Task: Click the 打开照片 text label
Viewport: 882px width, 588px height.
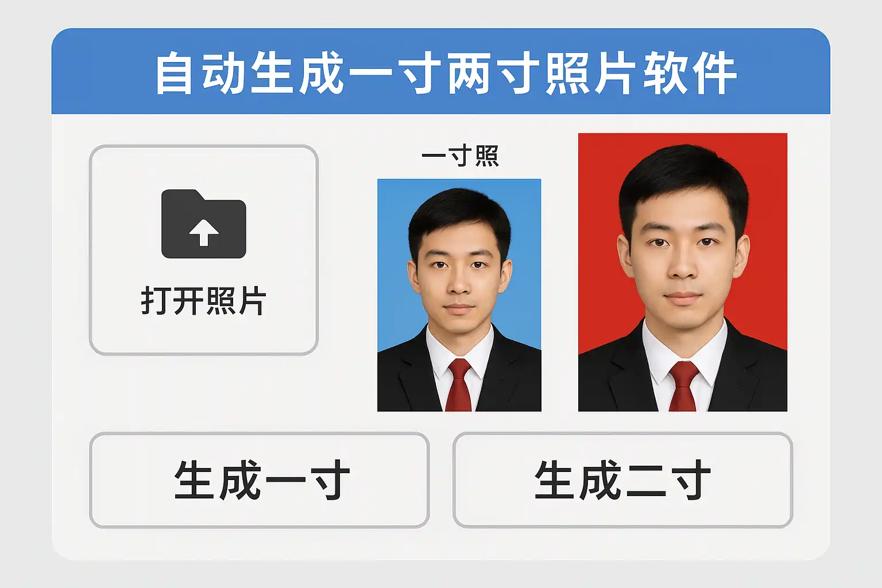Action: click(203, 301)
